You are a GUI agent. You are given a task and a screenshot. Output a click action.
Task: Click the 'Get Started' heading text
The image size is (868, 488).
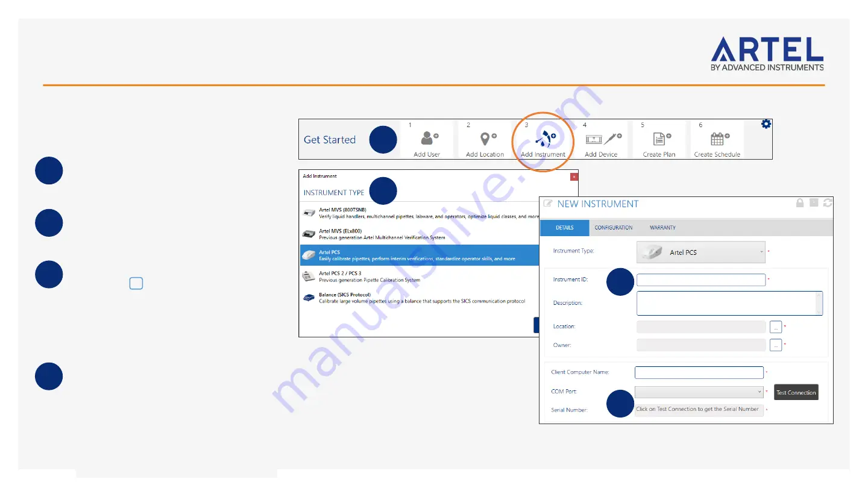pyautogui.click(x=330, y=140)
